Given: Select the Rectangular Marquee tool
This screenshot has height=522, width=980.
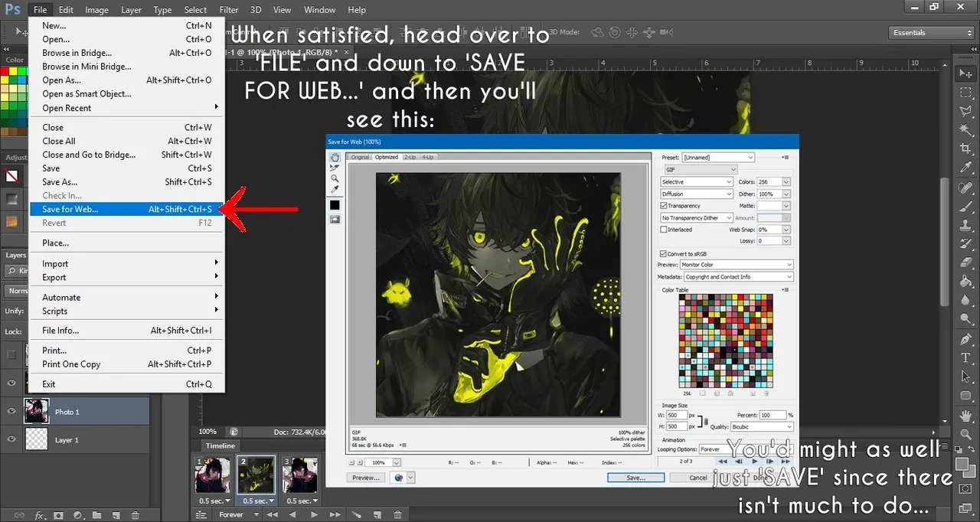Looking at the screenshot, I should (965, 92).
